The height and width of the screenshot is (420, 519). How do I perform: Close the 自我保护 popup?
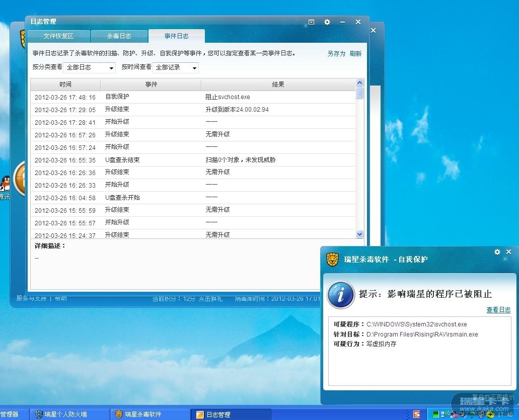click(x=509, y=252)
